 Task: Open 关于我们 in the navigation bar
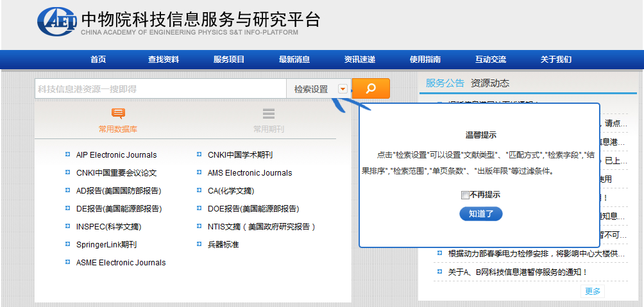556,60
